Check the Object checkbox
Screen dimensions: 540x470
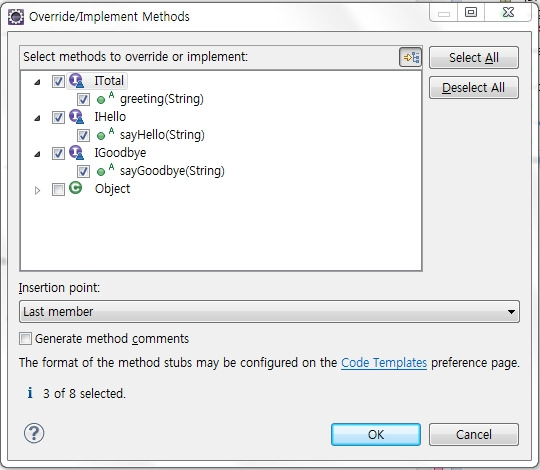tap(58, 189)
